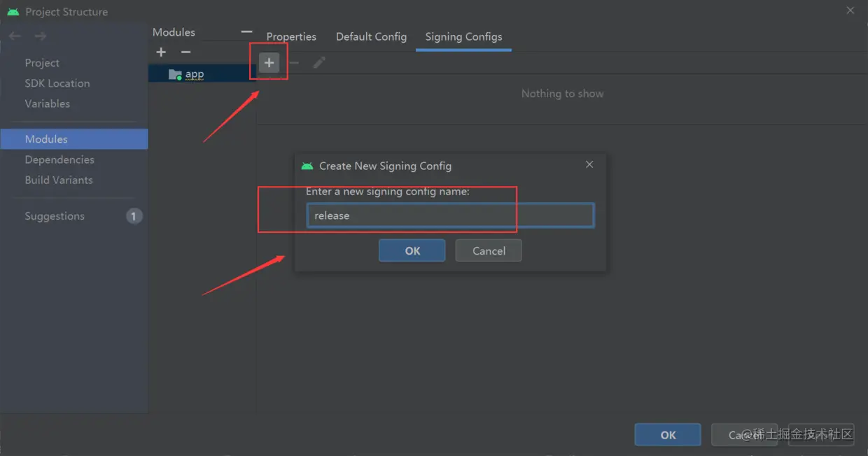Click Cancel in the Project Structure window
868x456 pixels.
tap(745, 435)
